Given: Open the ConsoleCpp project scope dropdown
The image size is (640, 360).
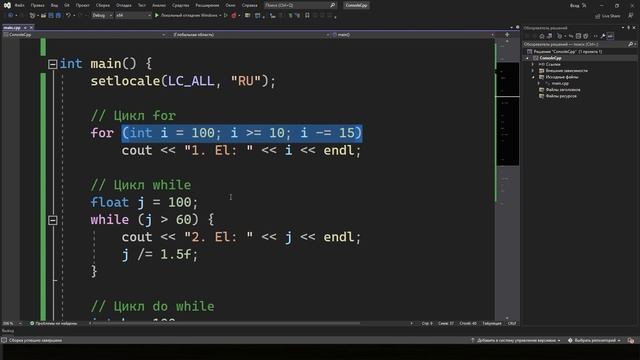Looking at the screenshot, I should [84, 35].
